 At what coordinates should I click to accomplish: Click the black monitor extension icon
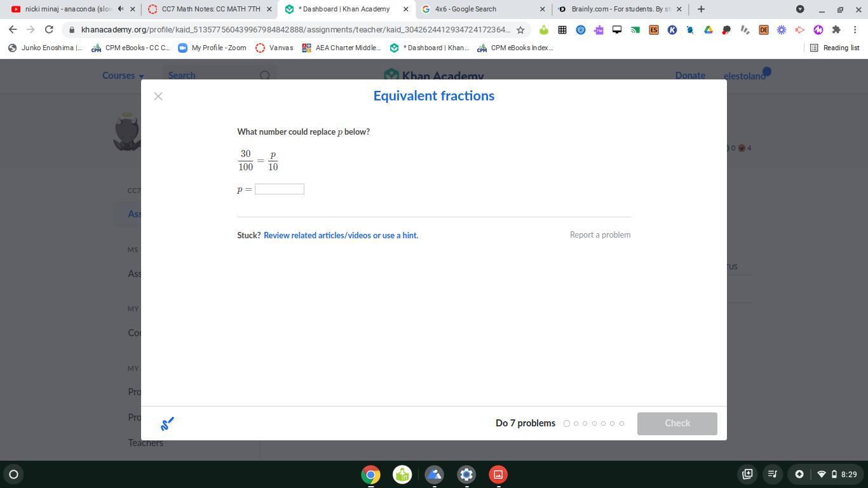[x=616, y=30]
